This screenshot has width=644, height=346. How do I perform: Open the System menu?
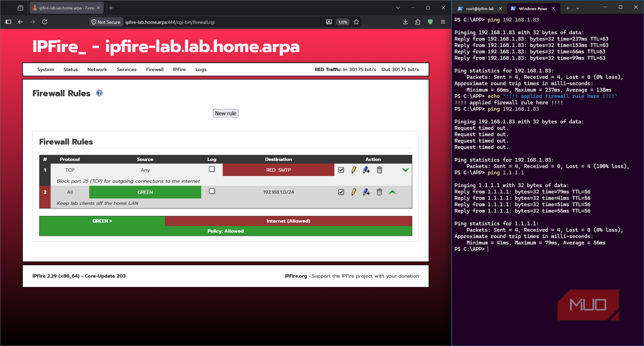(46, 69)
